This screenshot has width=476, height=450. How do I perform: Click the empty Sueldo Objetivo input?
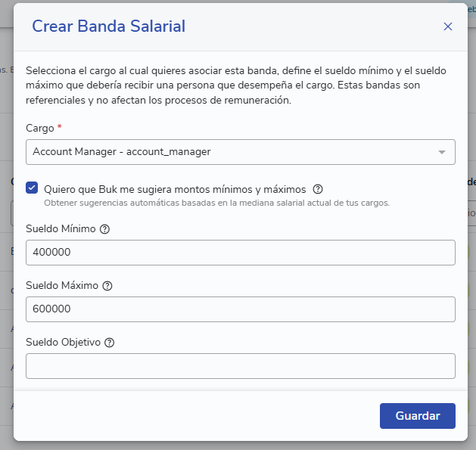(x=241, y=366)
